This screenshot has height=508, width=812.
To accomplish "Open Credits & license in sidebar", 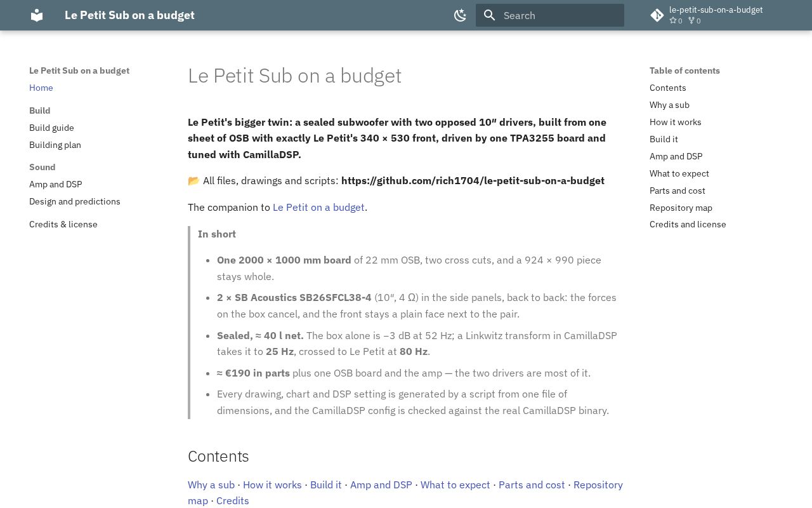I will (x=63, y=224).
